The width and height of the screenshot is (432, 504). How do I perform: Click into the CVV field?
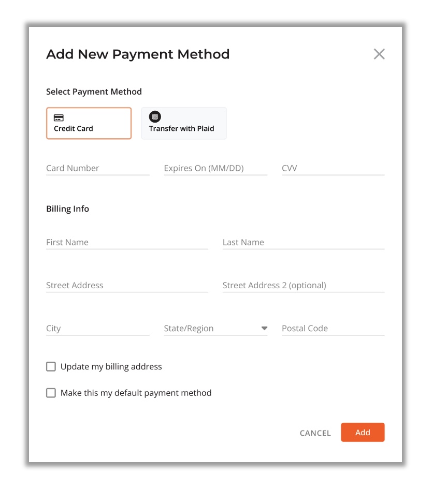(333, 168)
